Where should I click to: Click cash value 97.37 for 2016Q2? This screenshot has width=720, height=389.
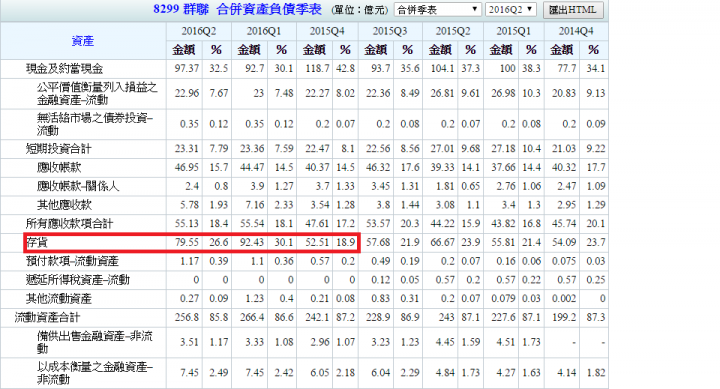pos(187,68)
